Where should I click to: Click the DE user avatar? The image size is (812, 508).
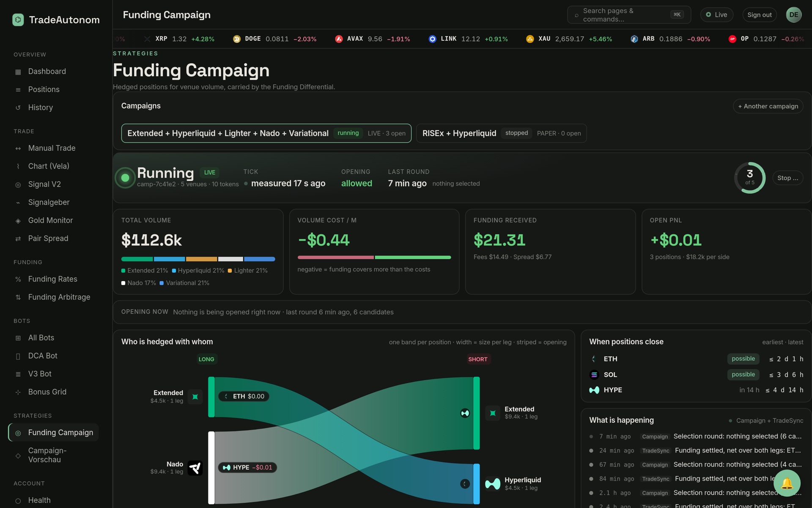(793, 15)
